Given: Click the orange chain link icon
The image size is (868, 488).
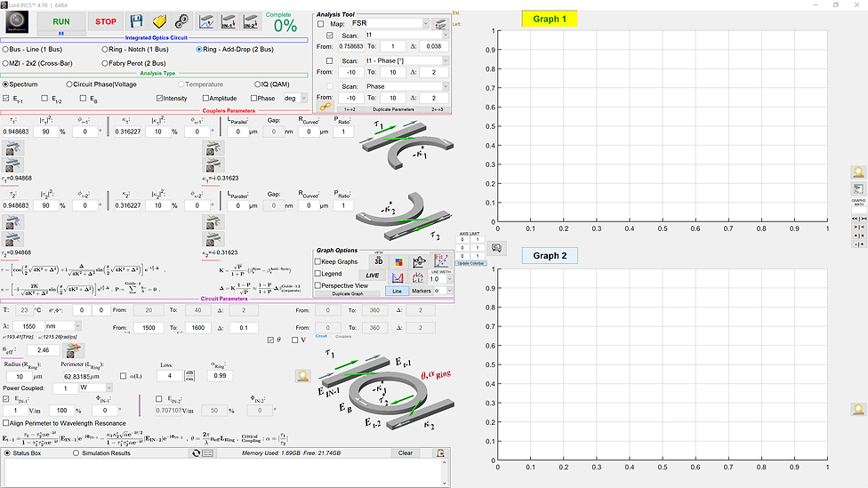Looking at the screenshot, I should tap(325, 107).
